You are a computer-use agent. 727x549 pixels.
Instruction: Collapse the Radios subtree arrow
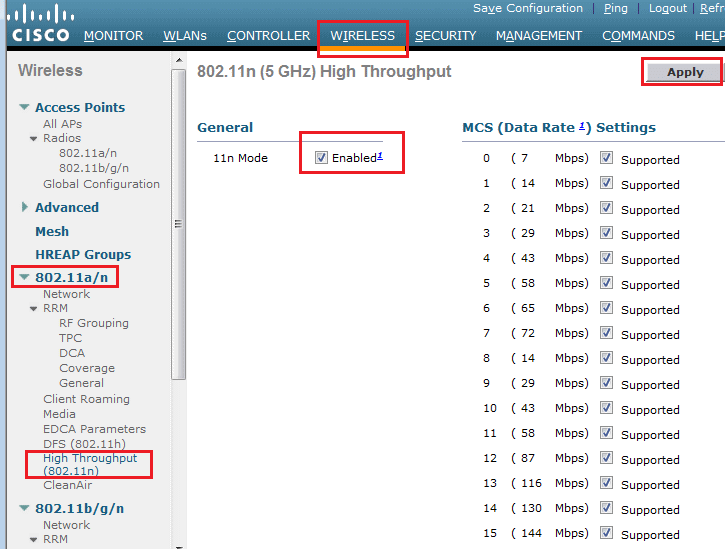coord(33,139)
